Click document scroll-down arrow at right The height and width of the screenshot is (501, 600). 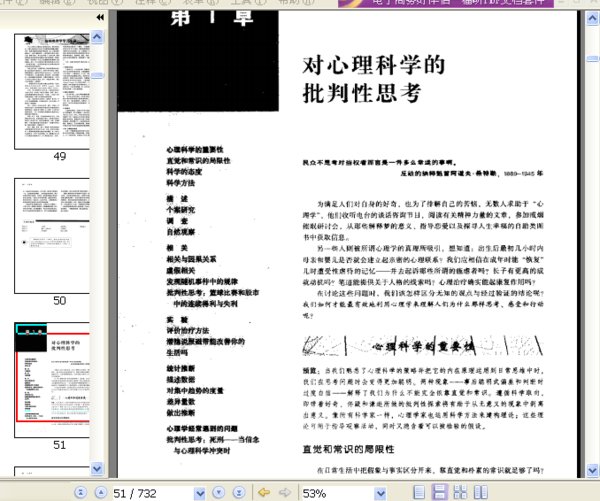pos(592,470)
